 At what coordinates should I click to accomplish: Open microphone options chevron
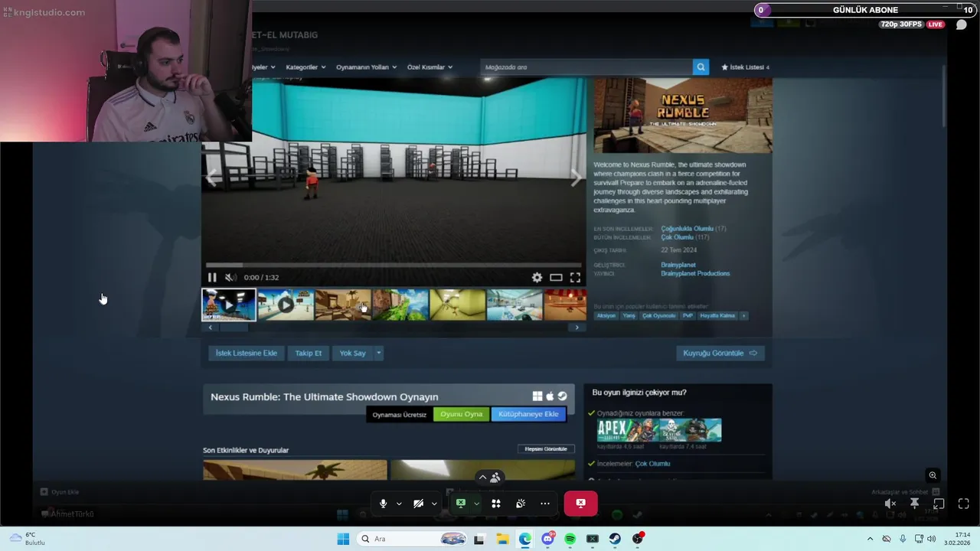pos(399,504)
